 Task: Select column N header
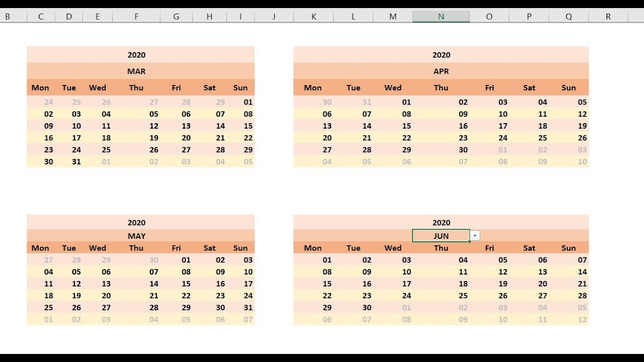[x=441, y=17]
